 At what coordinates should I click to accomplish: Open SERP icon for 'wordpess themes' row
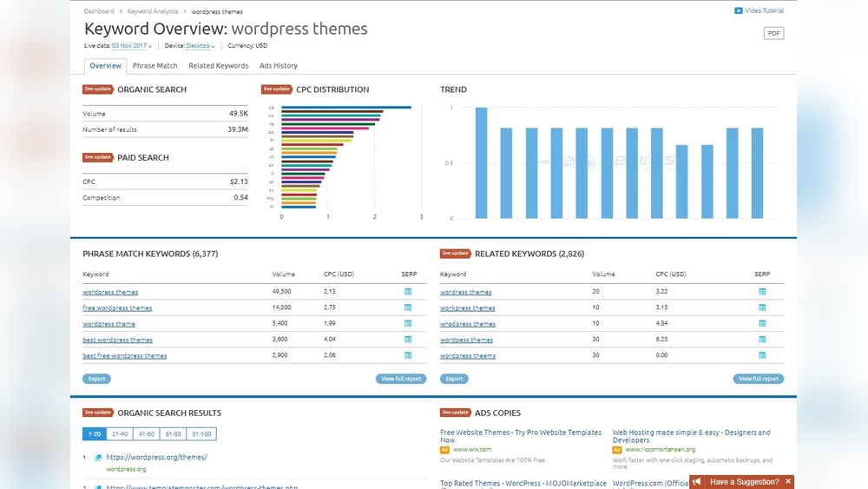click(x=762, y=340)
